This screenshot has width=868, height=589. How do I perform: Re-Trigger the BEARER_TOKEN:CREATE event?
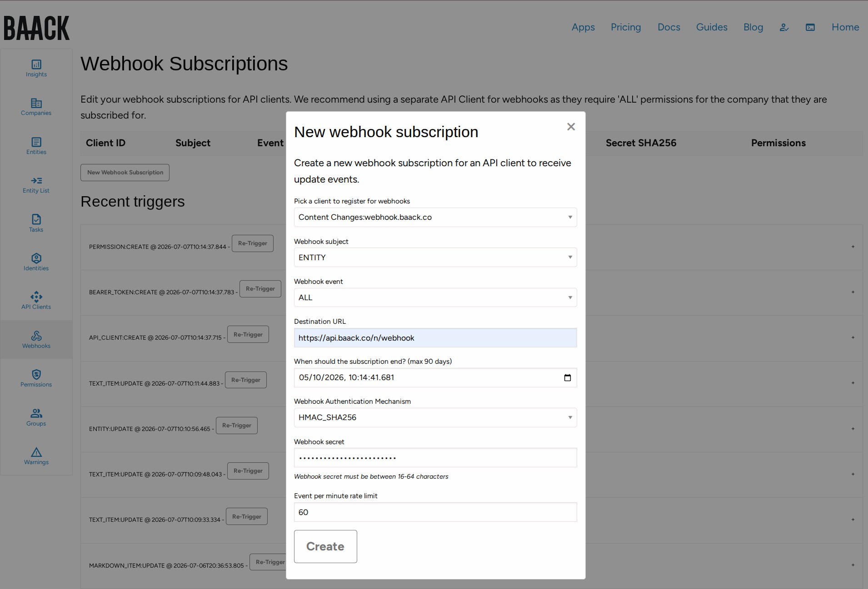260,289
